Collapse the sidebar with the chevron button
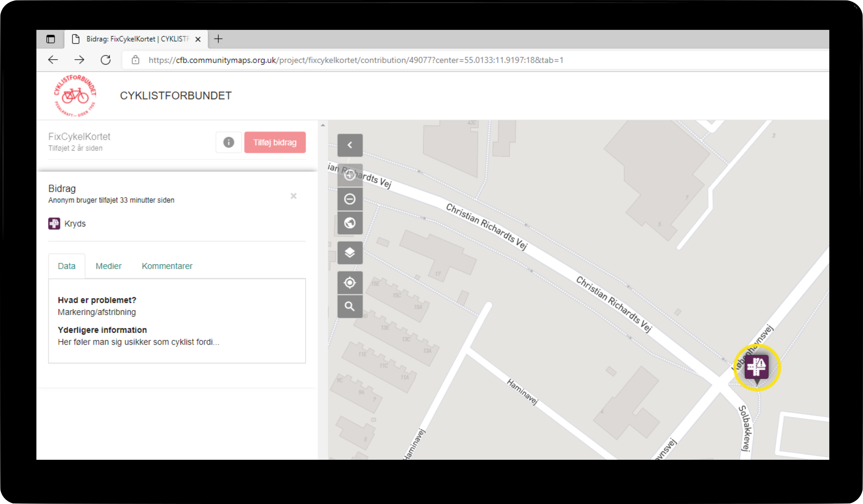 point(350,145)
